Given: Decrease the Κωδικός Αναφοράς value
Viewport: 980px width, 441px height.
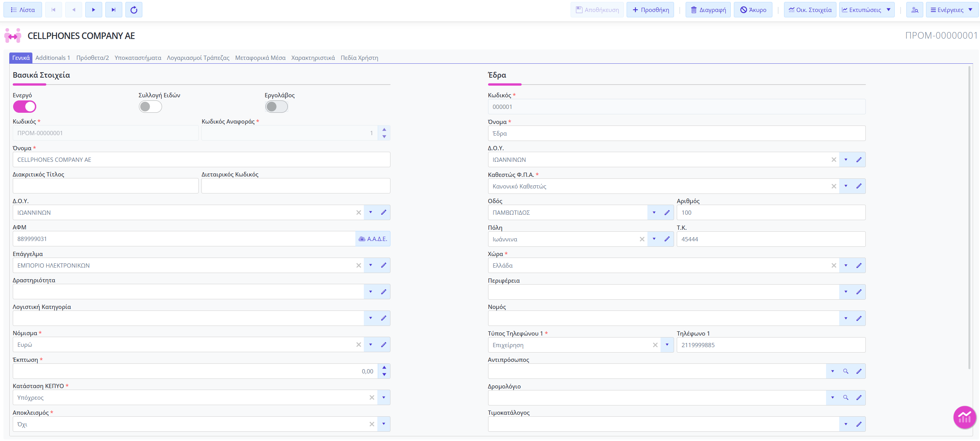Looking at the screenshot, I should [384, 137].
